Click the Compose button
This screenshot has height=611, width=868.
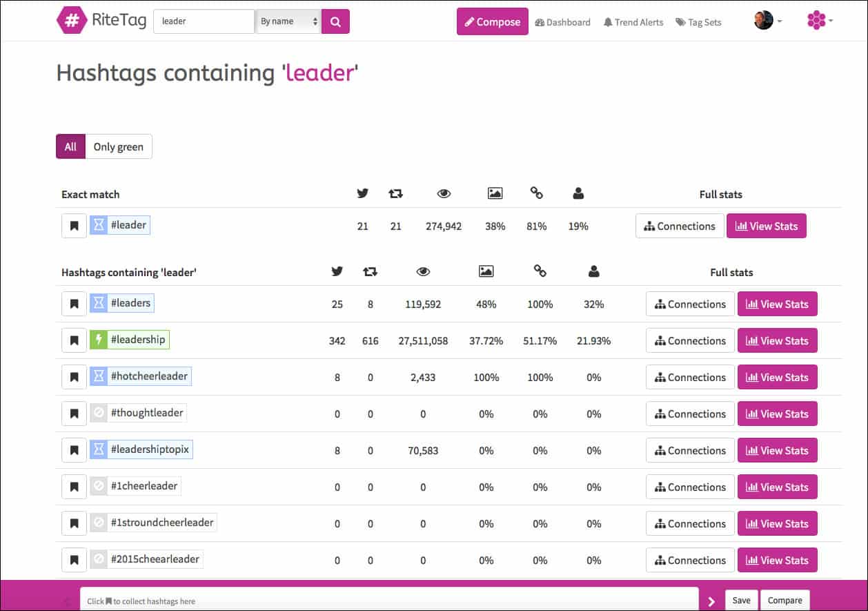(x=493, y=21)
